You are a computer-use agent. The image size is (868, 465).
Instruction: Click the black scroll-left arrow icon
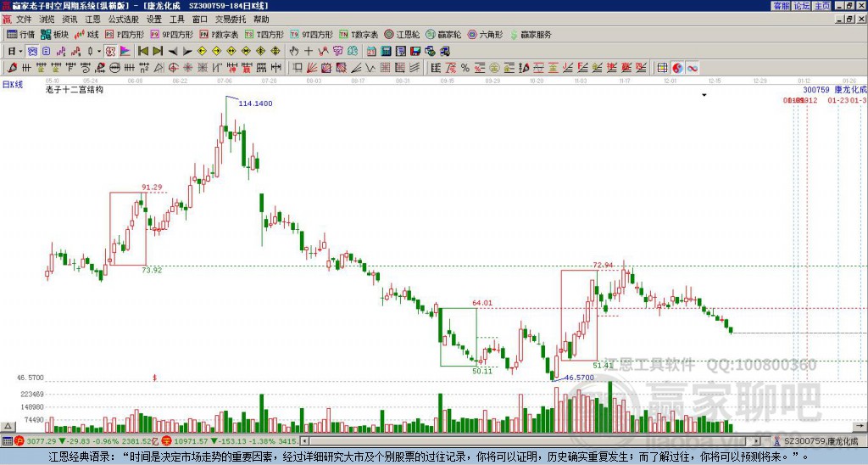[173, 52]
